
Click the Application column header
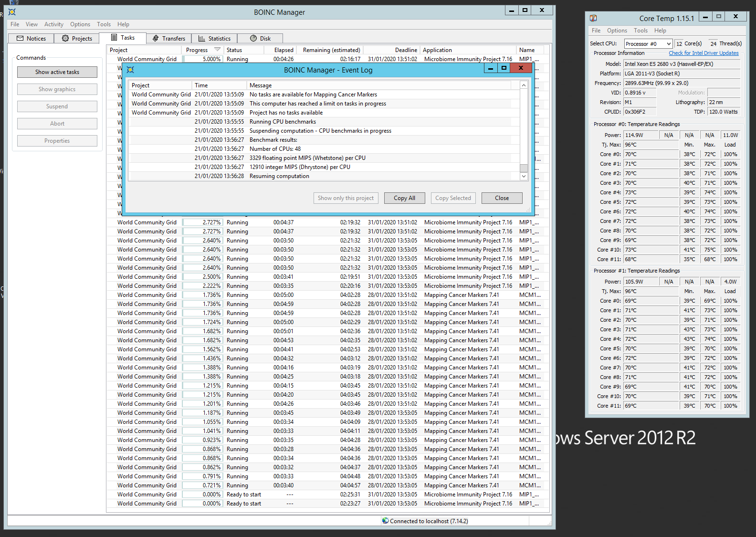click(x=468, y=50)
